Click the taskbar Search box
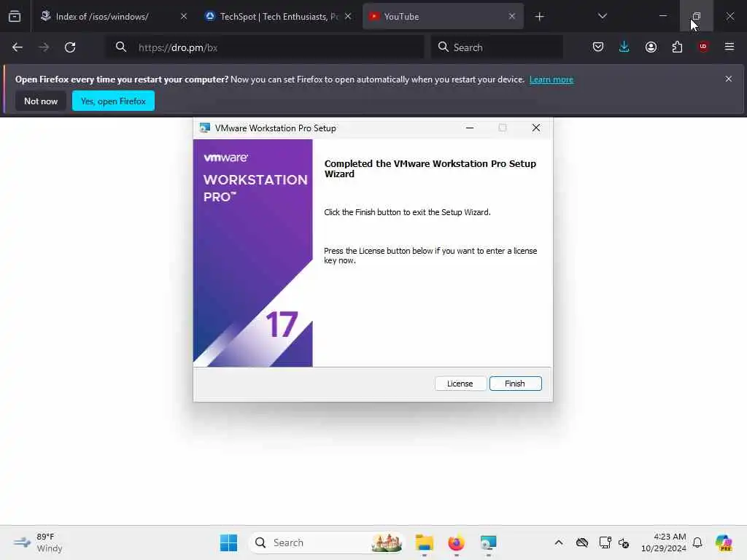Screen dimensions: 747x560 [x=327, y=542]
